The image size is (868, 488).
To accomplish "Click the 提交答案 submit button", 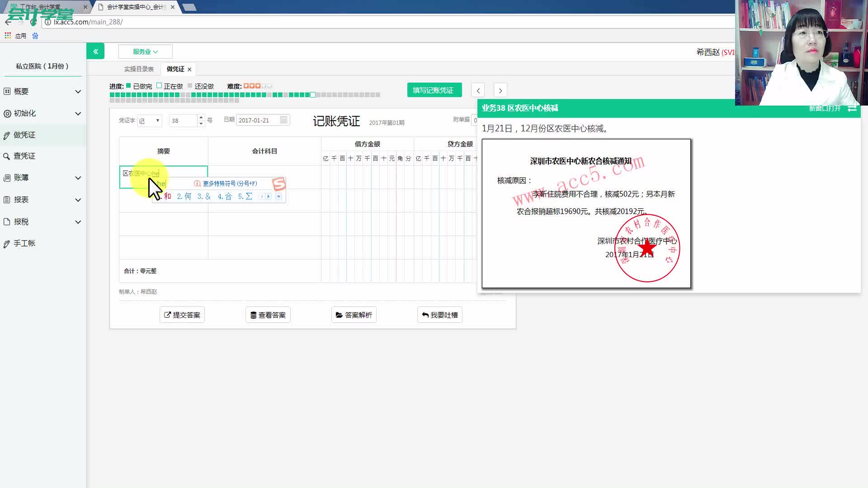I will 182,314.
